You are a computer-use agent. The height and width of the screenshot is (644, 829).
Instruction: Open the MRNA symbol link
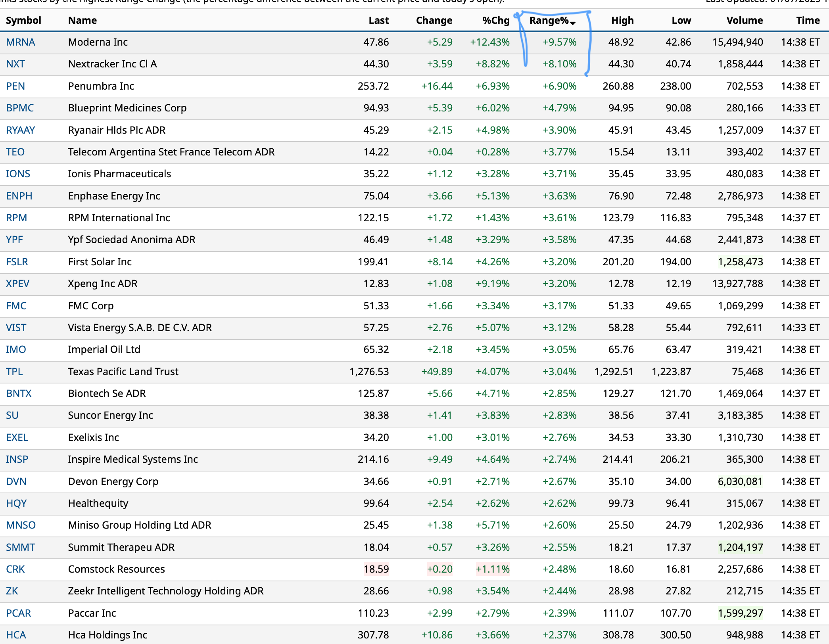point(21,42)
